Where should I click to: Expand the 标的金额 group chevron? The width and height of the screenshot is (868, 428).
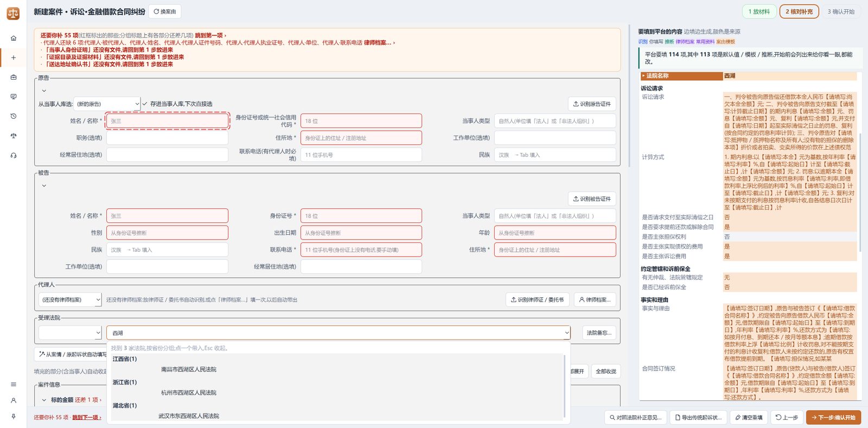click(x=44, y=400)
